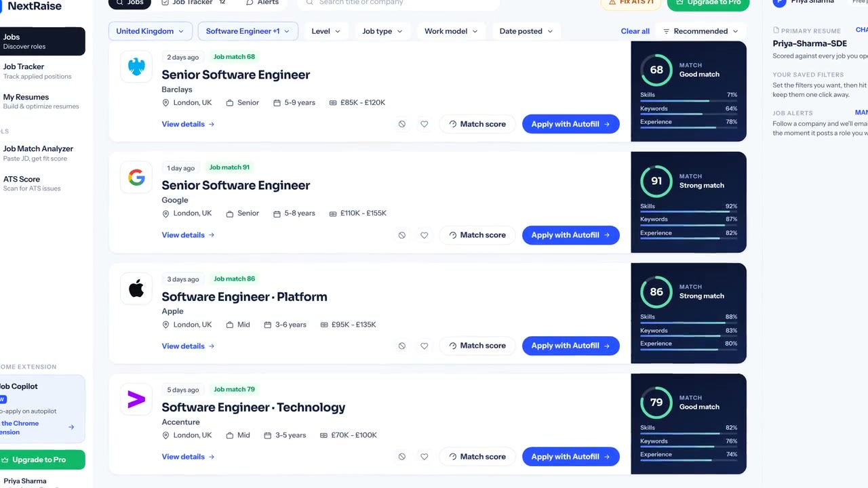Show Match score for the Accenture job
Screen dimensions: 868x488
point(477,457)
